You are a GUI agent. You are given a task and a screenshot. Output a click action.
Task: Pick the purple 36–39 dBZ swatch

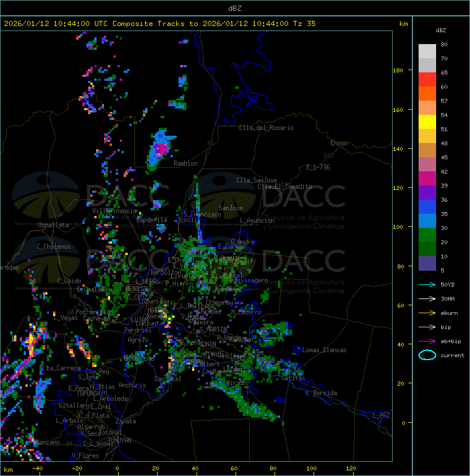coord(427,192)
